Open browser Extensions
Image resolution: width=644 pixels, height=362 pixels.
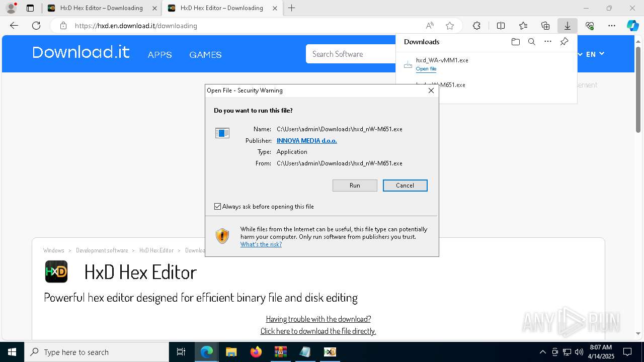pyautogui.click(x=476, y=26)
